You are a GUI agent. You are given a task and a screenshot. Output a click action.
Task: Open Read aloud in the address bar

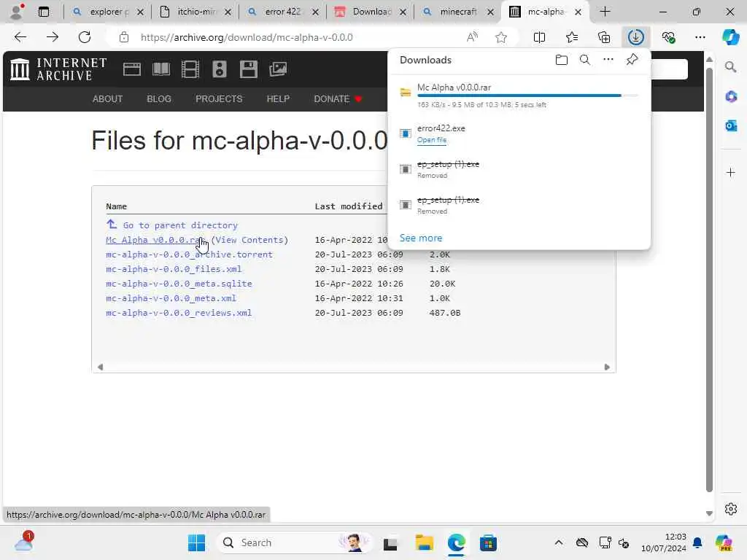[472, 37]
